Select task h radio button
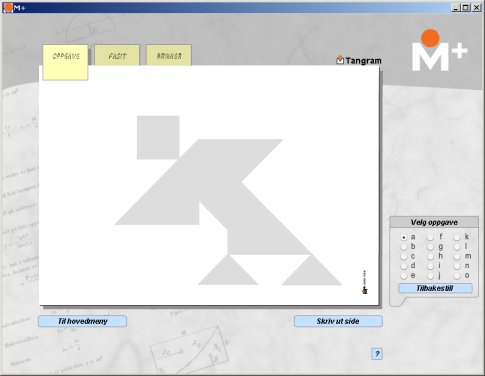The width and height of the screenshot is (485, 376). [431, 257]
